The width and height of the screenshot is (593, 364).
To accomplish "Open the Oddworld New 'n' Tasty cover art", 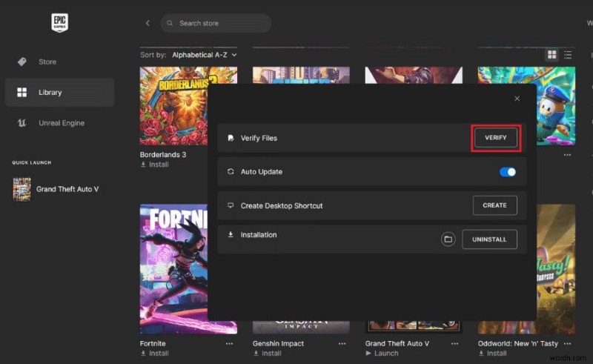I will (556, 269).
